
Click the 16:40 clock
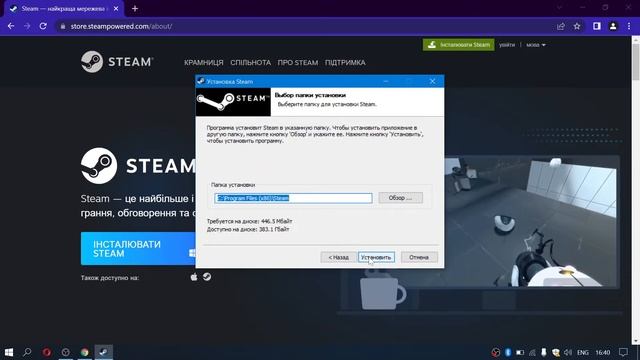[x=603, y=352]
